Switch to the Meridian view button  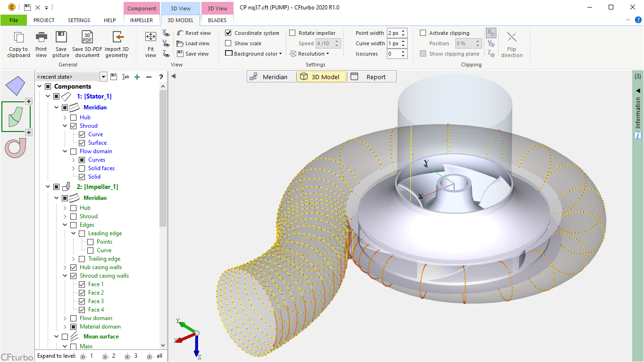click(273, 77)
